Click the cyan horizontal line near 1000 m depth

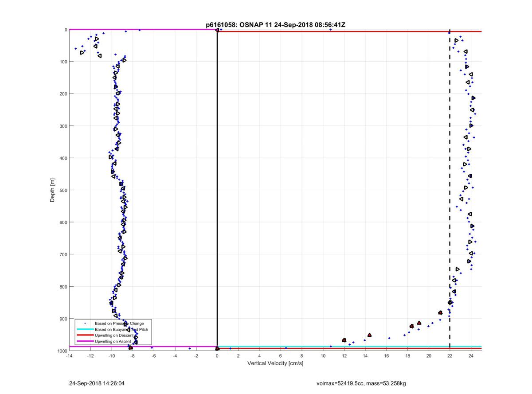click(x=349, y=347)
